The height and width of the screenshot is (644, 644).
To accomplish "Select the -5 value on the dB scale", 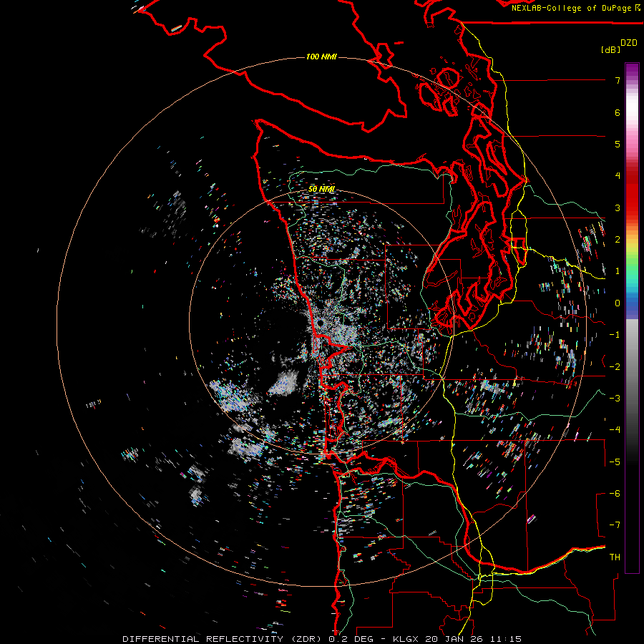I will tap(615, 462).
